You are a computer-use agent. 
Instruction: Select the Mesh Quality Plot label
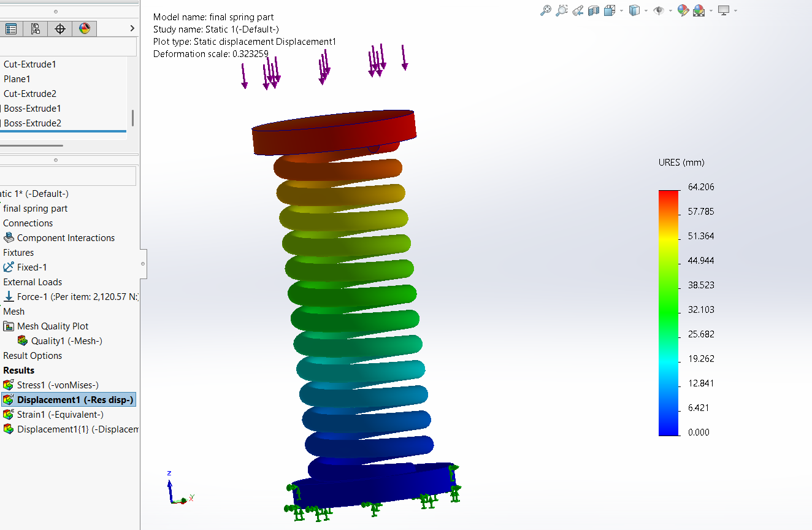coord(53,326)
